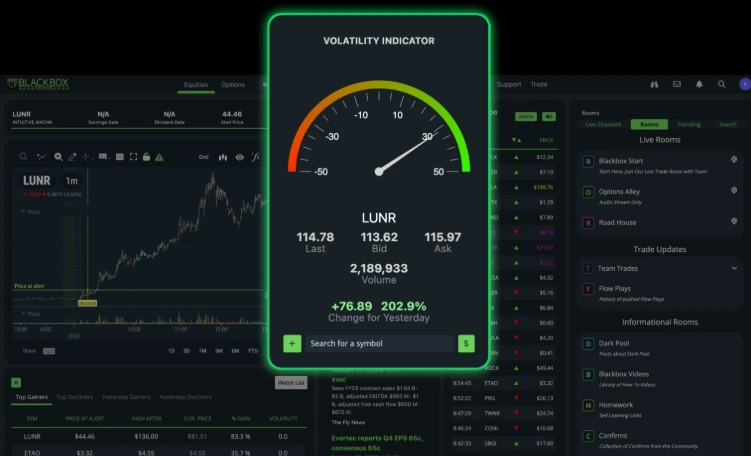Toggle the alerts sound speaker button
This screenshot has height=456, width=751.
pyautogui.click(x=548, y=116)
